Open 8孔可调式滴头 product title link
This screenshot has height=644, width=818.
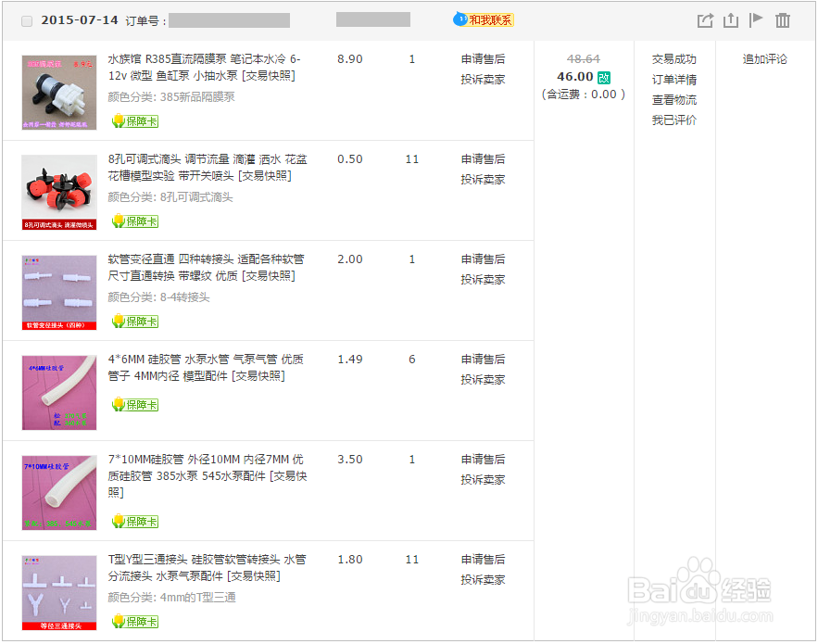208,168
